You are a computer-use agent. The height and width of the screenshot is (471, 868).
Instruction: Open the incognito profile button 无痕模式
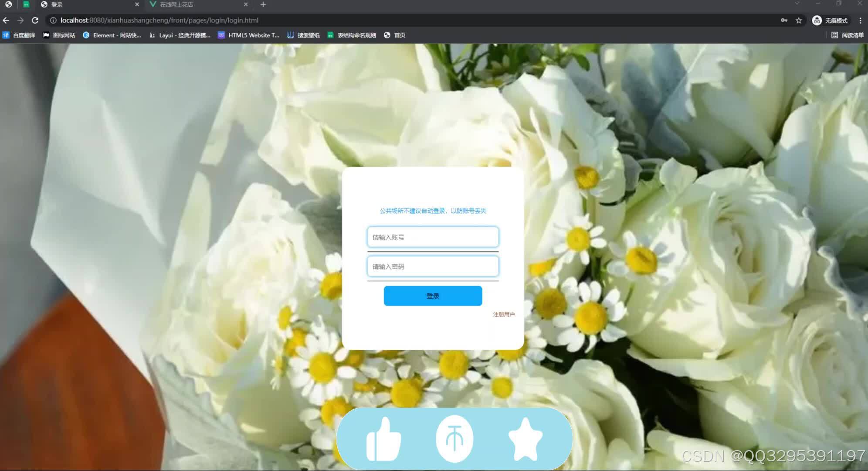[830, 20]
